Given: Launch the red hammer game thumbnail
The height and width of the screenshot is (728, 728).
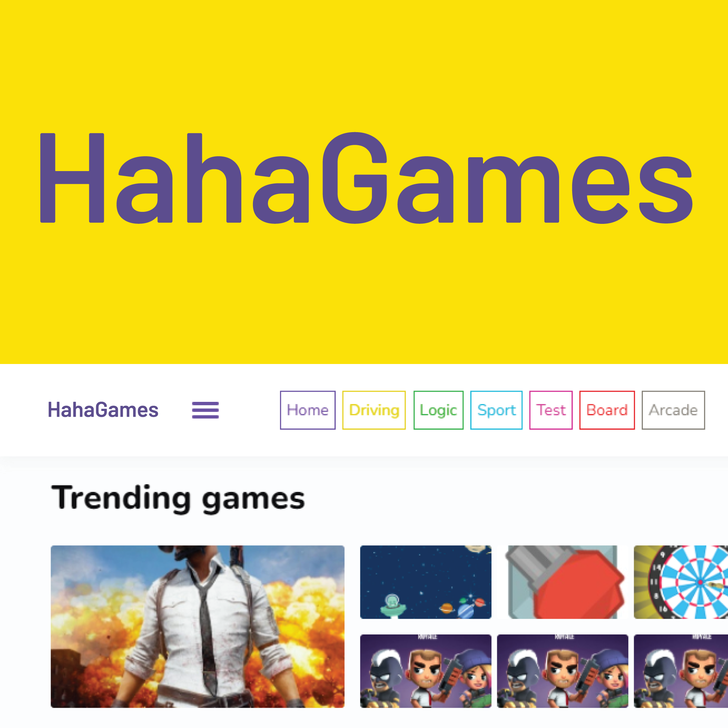Looking at the screenshot, I should (x=563, y=582).
